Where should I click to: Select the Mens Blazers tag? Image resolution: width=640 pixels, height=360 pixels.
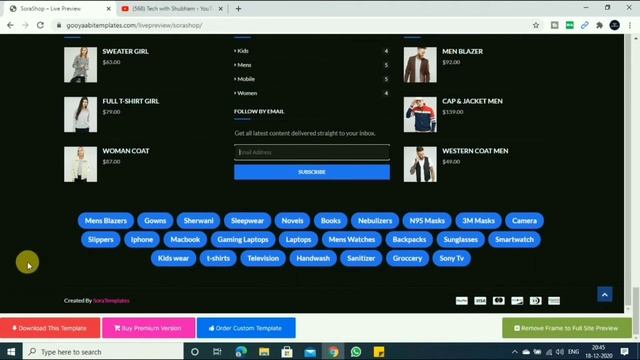106,221
